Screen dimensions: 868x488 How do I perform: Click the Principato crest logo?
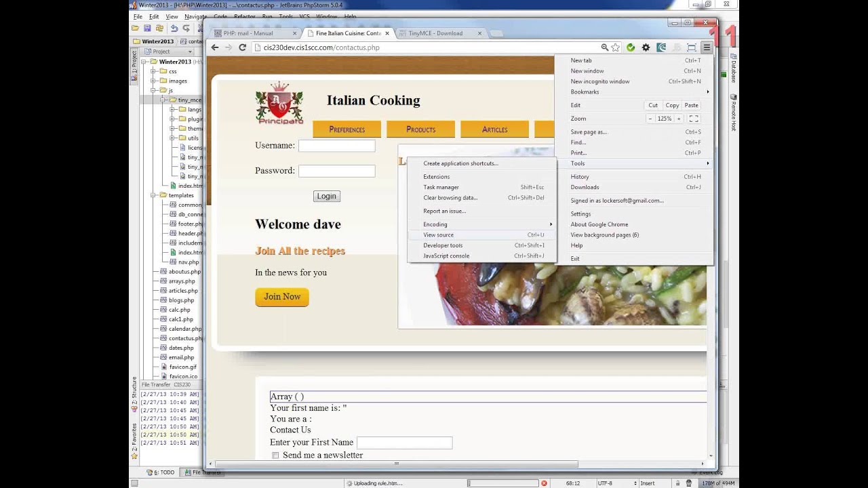click(279, 103)
